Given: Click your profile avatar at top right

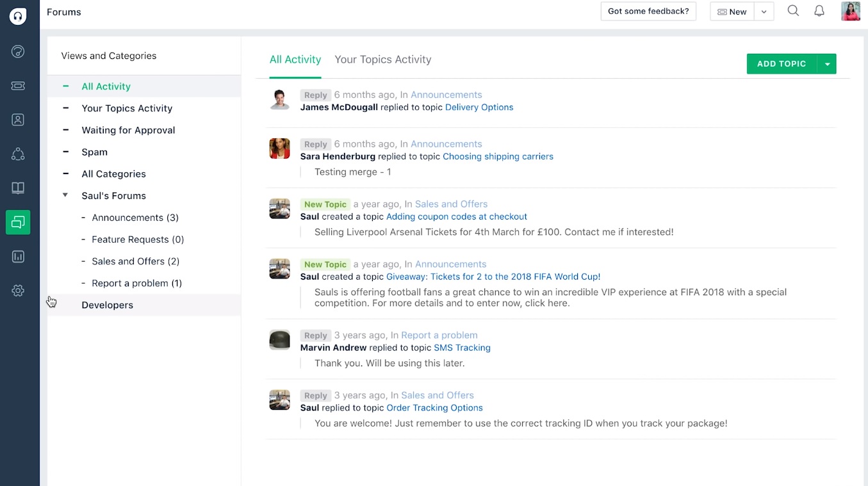Looking at the screenshot, I should click(x=850, y=11).
